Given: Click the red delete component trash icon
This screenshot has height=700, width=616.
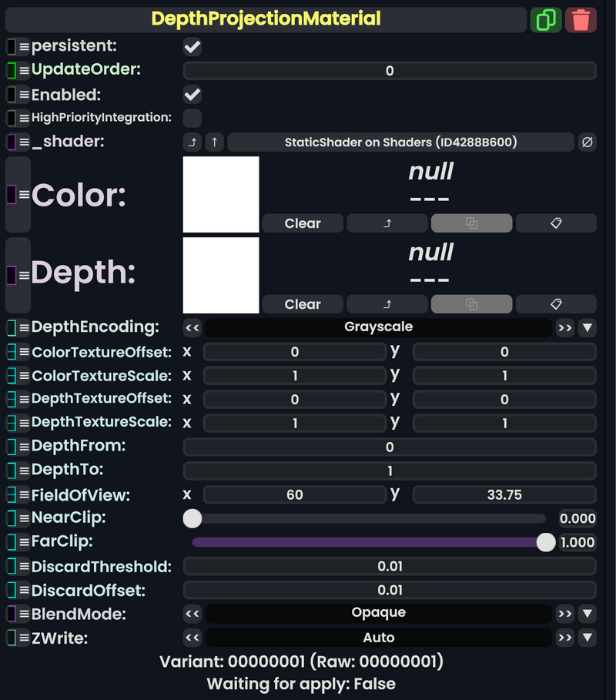Looking at the screenshot, I should (581, 19).
